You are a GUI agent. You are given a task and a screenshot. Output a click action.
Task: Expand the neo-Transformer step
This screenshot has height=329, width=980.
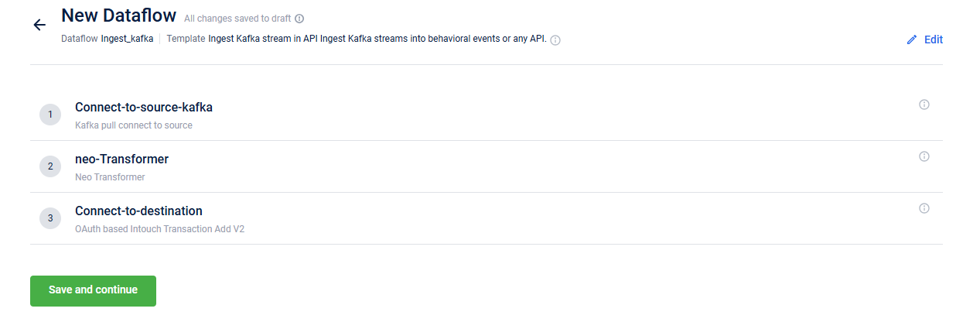point(121,159)
